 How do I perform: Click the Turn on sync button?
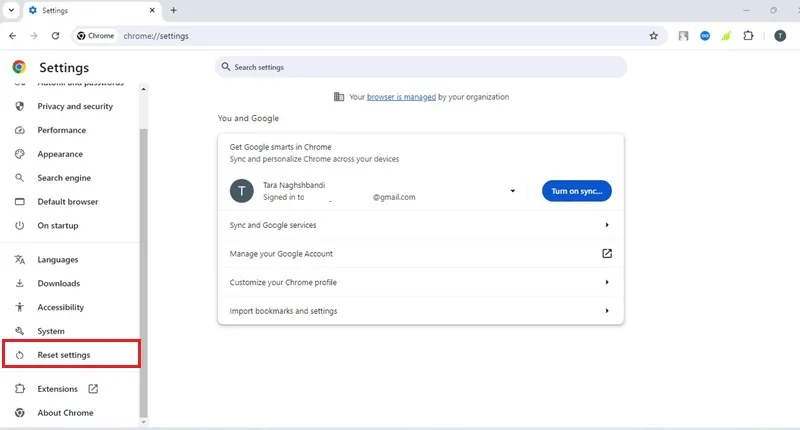[x=577, y=191]
